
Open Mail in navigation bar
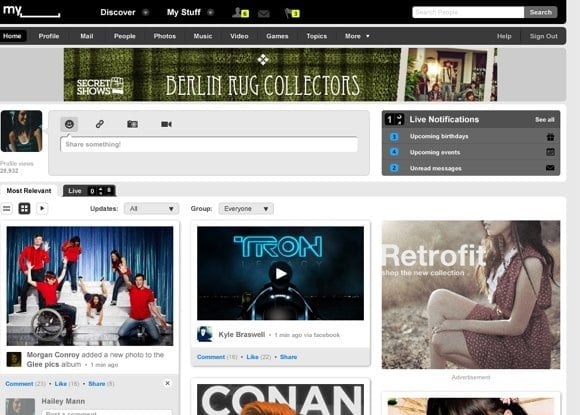tap(87, 36)
